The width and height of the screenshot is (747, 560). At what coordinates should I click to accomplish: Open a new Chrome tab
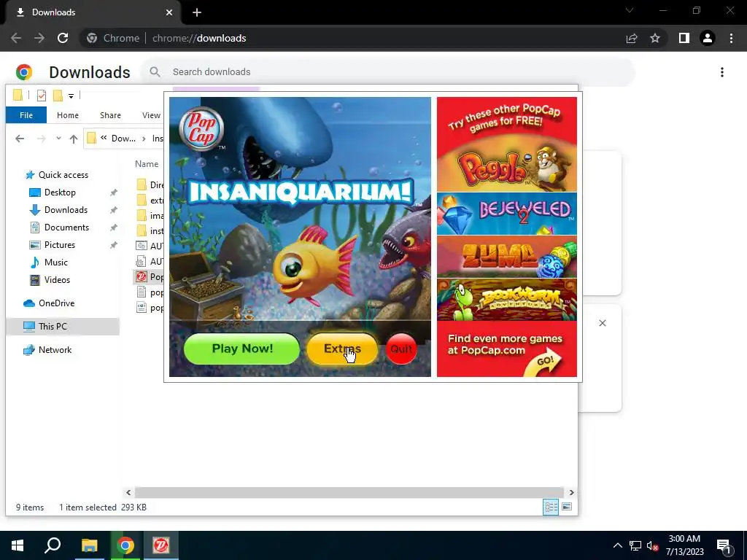(x=197, y=12)
